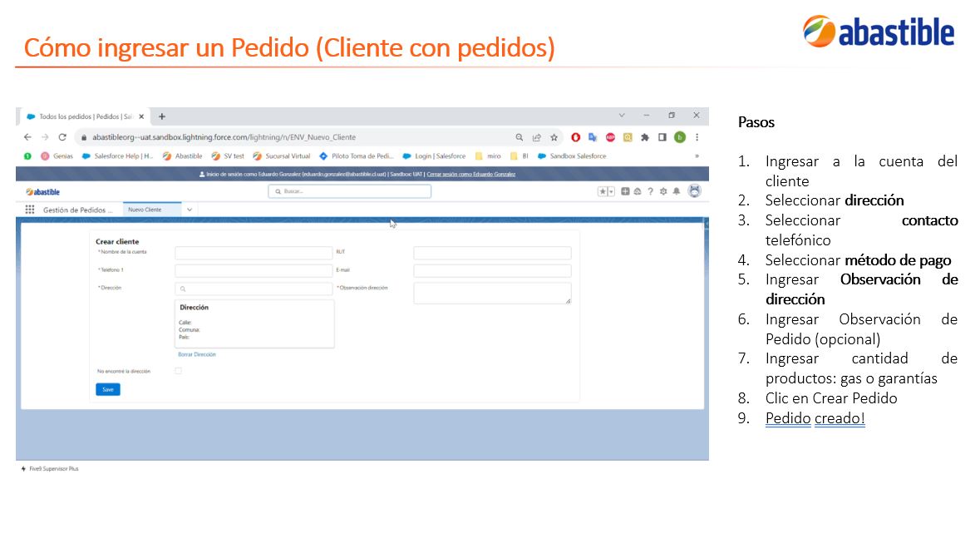
Task: Open the Salesforce App Launcher grid icon
Action: pos(29,210)
